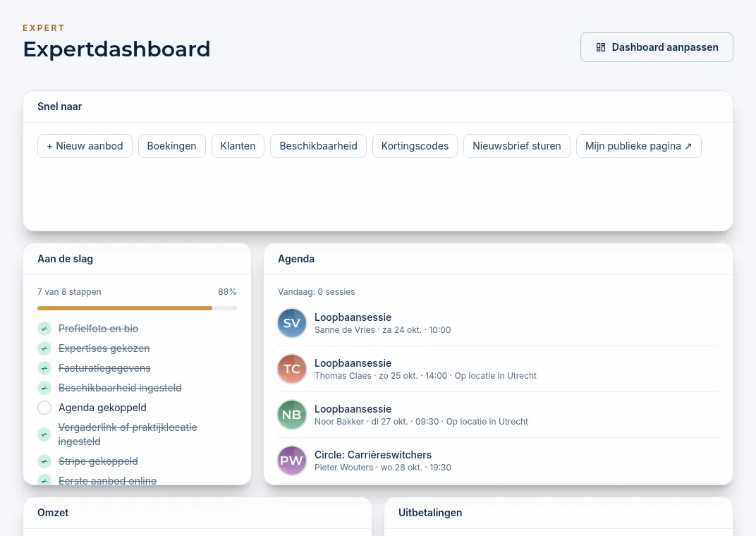Click Sanne de Vries za 24 okt. details
The height and width of the screenshot is (536, 756).
[x=383, y=329]
